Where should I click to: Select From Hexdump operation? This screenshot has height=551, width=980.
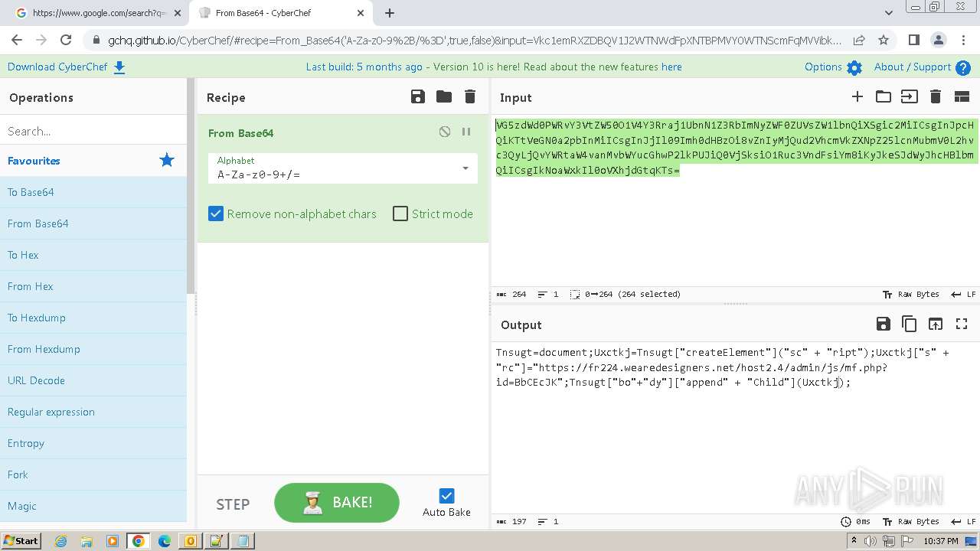(x=93, y=349)
